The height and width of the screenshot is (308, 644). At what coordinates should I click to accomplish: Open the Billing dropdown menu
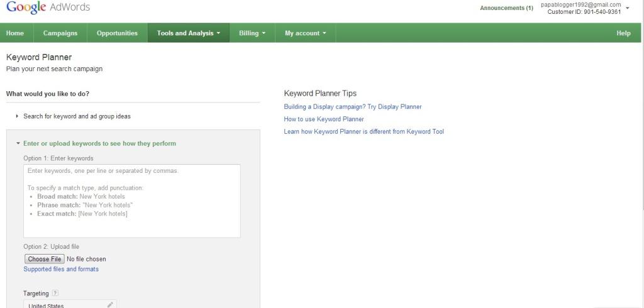[252, 33]
